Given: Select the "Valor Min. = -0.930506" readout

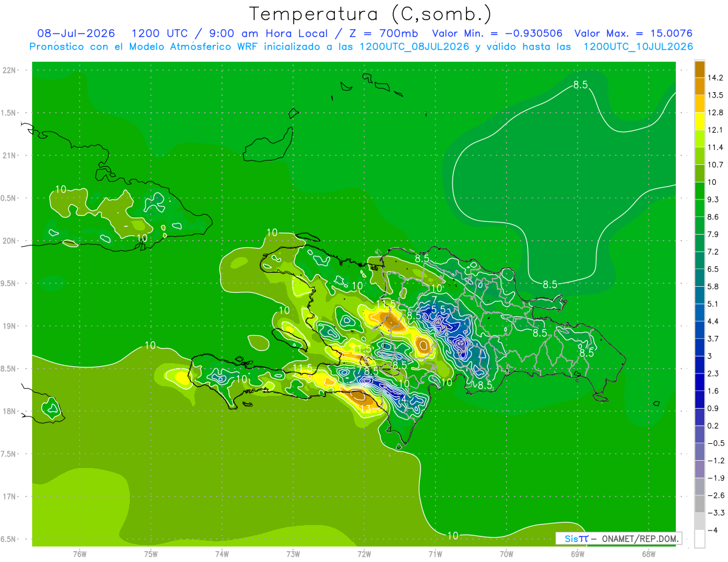Looking at the screenshot, I should tap(497, 33).
